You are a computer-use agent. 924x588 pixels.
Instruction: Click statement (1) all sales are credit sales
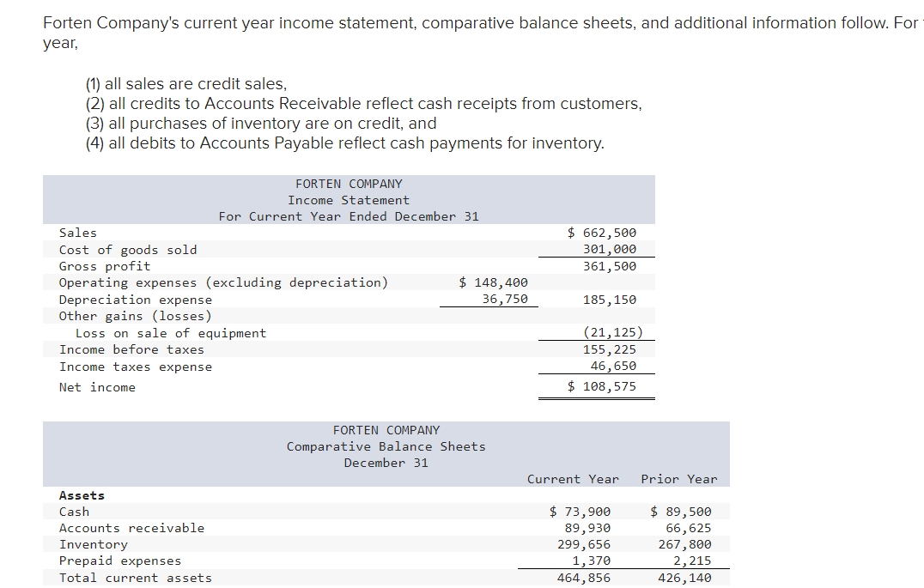click(x=186, y=83)
